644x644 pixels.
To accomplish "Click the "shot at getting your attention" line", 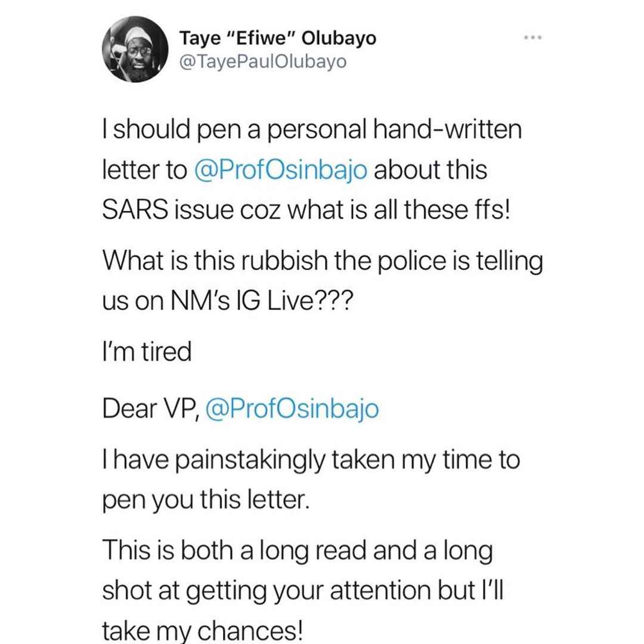I will (x=303, y=592).
